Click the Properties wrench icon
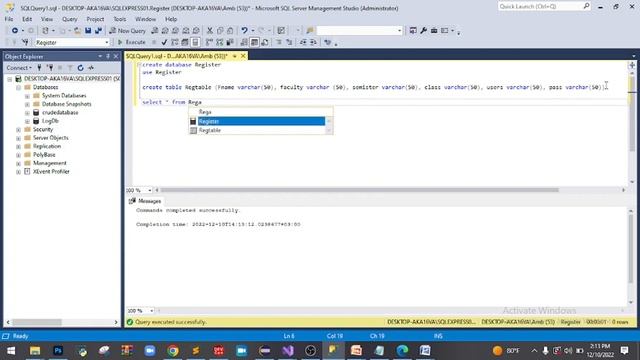Image resolution: width=640 pixels, height=360 pixels. 423,31
